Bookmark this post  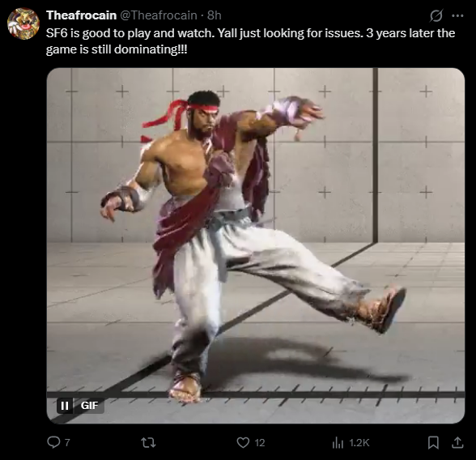click(433, 443)
